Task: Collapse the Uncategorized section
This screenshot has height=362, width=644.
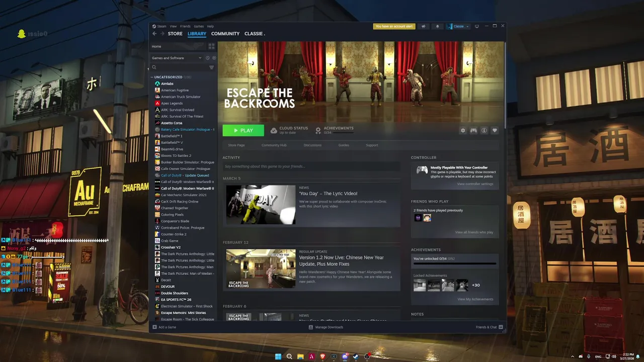Action: coord(152,77)
